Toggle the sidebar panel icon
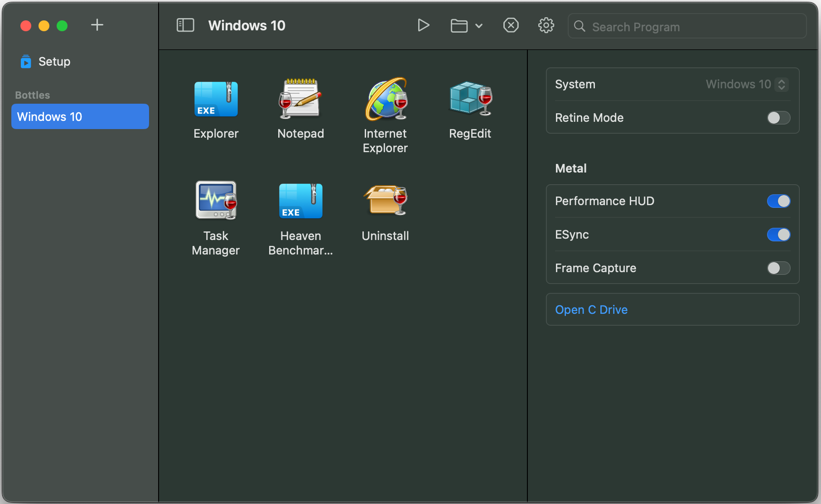 185,25
